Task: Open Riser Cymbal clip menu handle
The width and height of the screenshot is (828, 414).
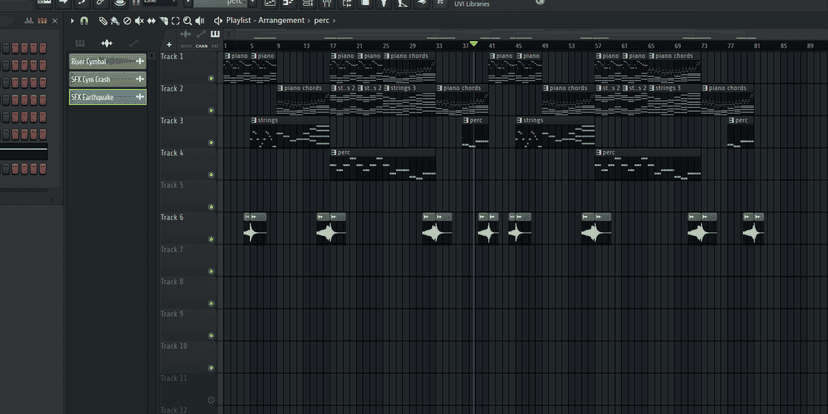Action: (139, 61)
